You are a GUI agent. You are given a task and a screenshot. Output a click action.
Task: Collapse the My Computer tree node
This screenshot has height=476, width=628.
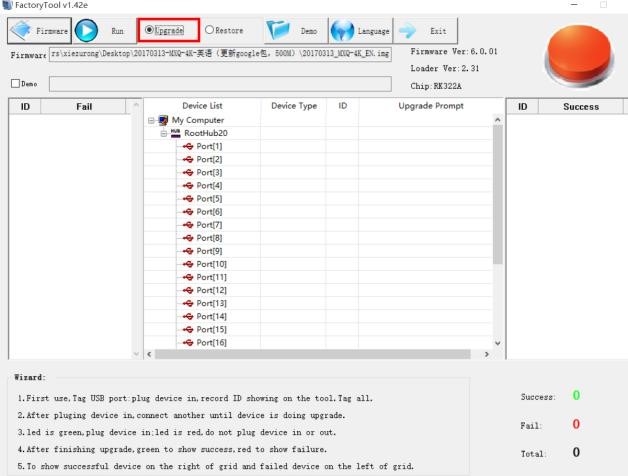(151, 120)
